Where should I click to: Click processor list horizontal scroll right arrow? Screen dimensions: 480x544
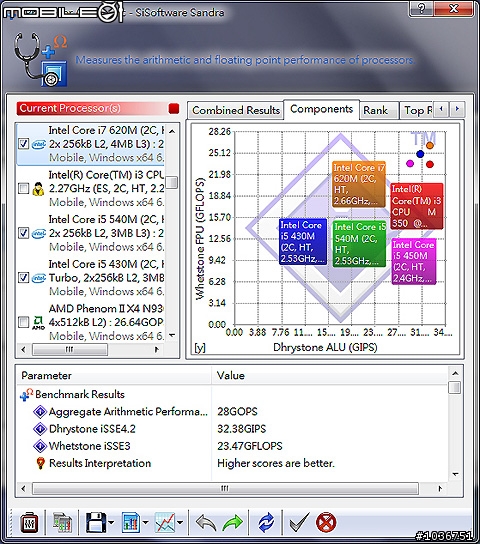[x=157, y=349]
